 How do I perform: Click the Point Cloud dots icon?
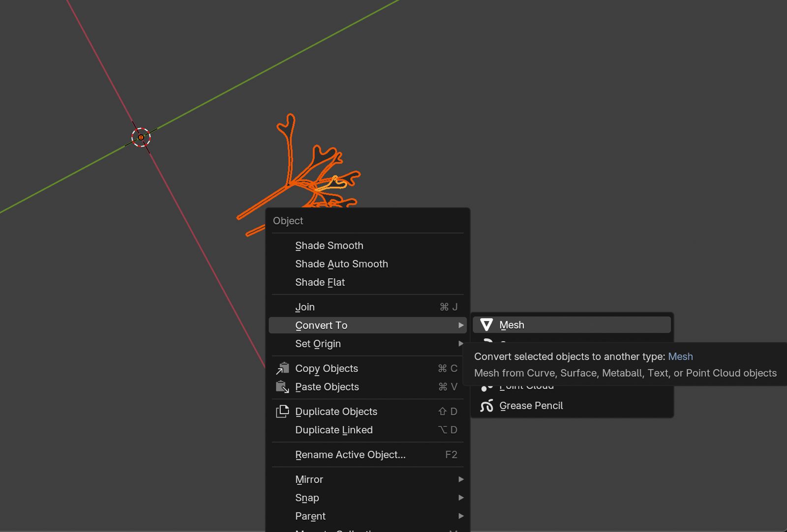click(486, 388)
